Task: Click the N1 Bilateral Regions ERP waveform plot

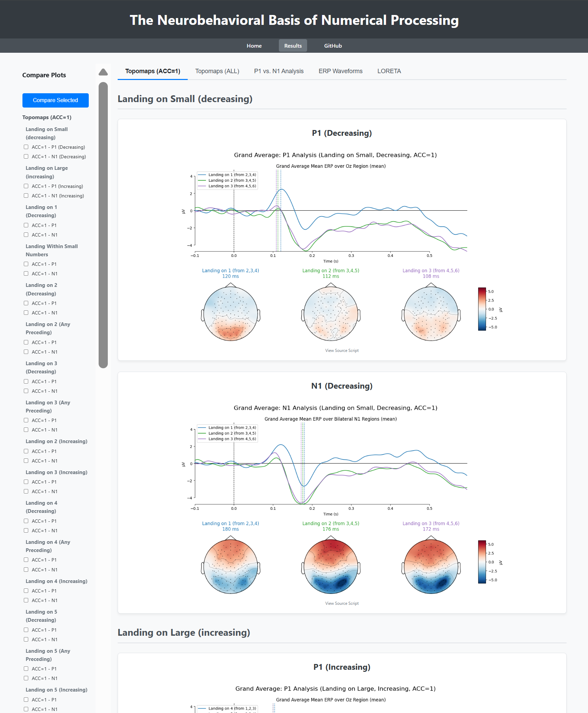Action: point(331,464)
